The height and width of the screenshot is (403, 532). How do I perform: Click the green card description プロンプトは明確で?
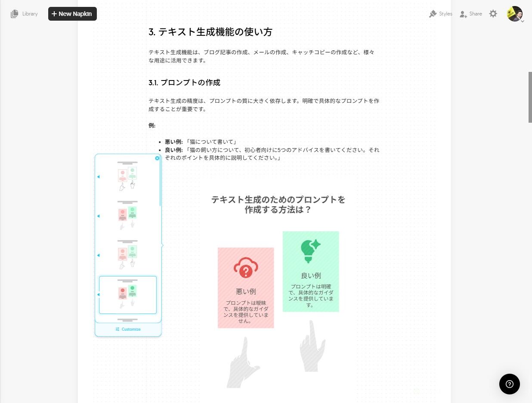311,296
